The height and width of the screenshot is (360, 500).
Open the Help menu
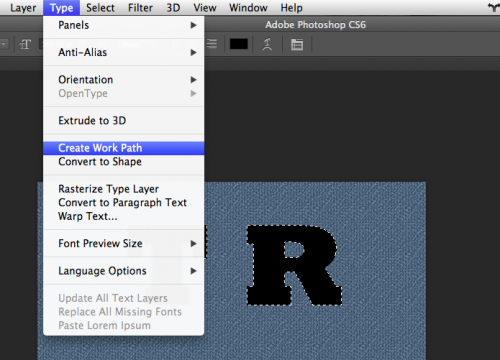tap(291, 8)
